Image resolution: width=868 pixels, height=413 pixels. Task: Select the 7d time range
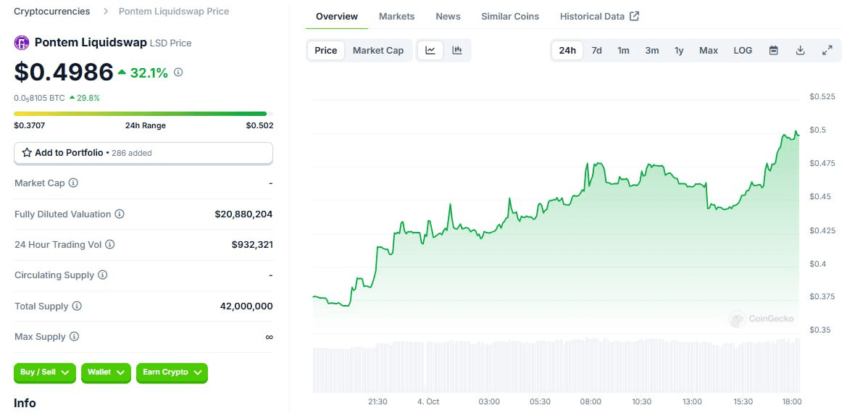tap(596, 51)
